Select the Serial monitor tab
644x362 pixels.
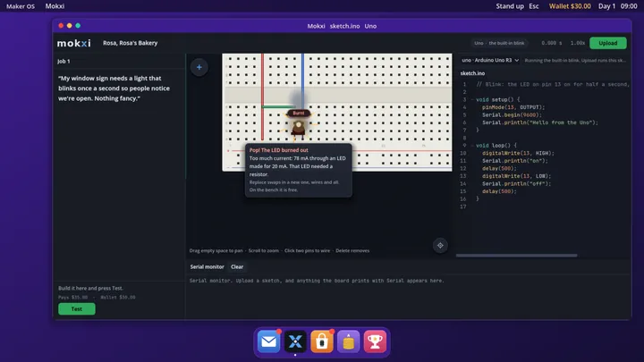click(x=207, y=266)
